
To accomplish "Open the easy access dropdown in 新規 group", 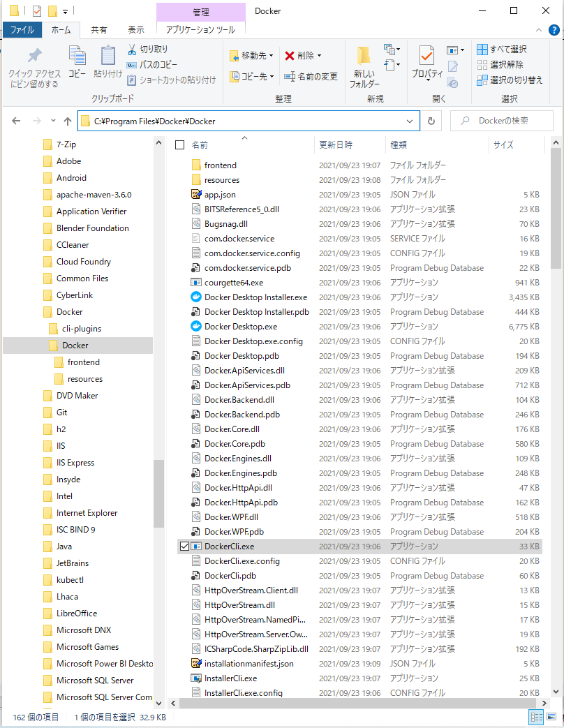I will point(392,64).
